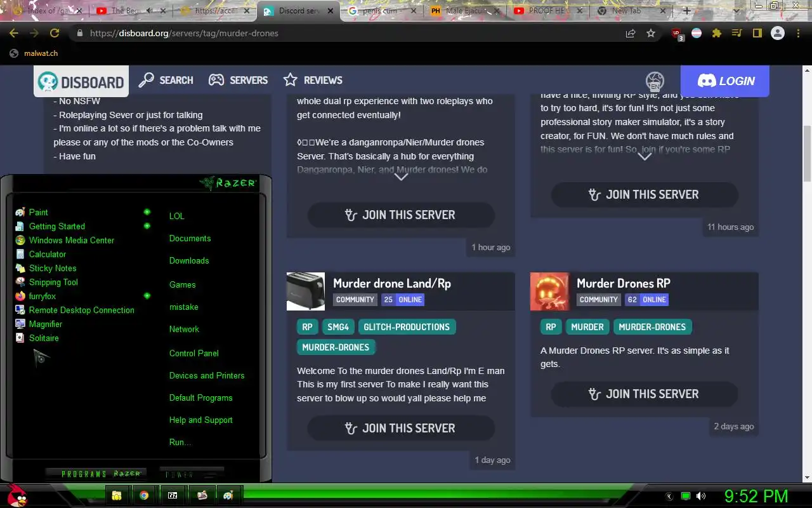This screenshot has width=812, height=508.
Task: Select the MURDER tag
Action: pyautogui.click(x=587, y=327)
